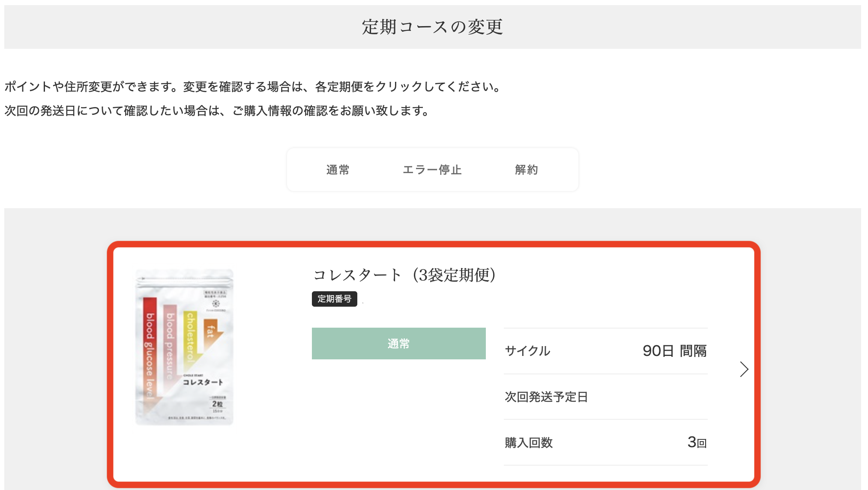Click the サイクル row label

tap(527, 351)
